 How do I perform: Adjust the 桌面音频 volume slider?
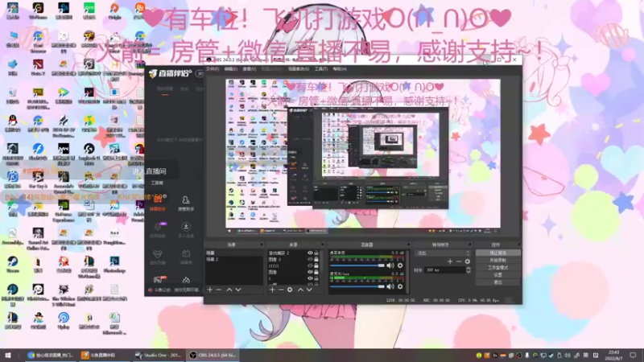[357, 265]
